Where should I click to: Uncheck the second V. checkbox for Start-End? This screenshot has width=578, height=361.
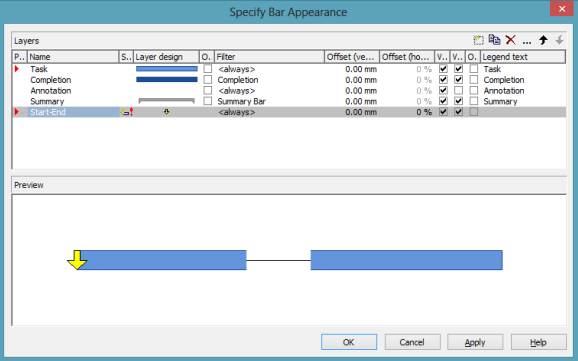point(459,112)
